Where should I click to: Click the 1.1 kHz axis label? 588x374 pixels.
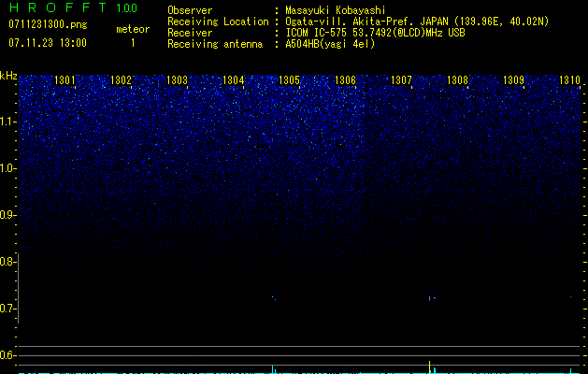(x=7, y=122)
